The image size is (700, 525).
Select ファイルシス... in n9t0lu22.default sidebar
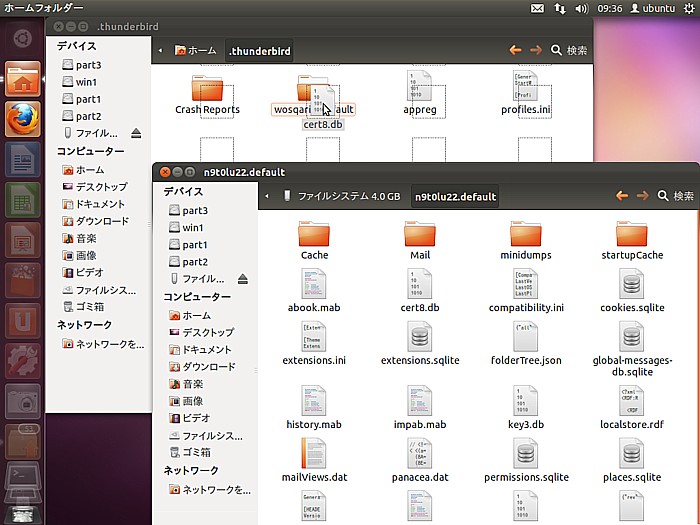click(206, 436)
